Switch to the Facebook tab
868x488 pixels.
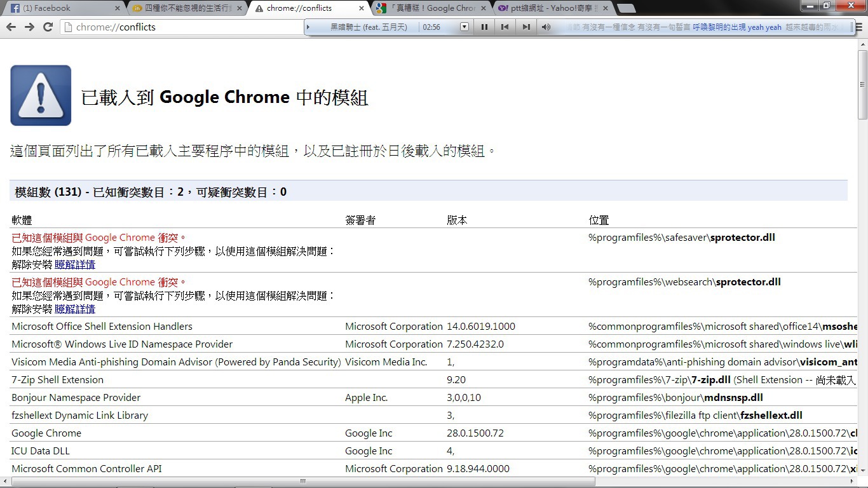pyautogui.click(x=60, y=8)
